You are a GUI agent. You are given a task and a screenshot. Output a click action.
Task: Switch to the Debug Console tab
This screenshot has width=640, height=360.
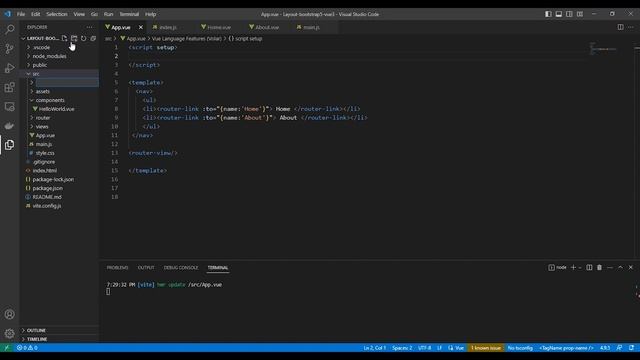tap(181, 268)
